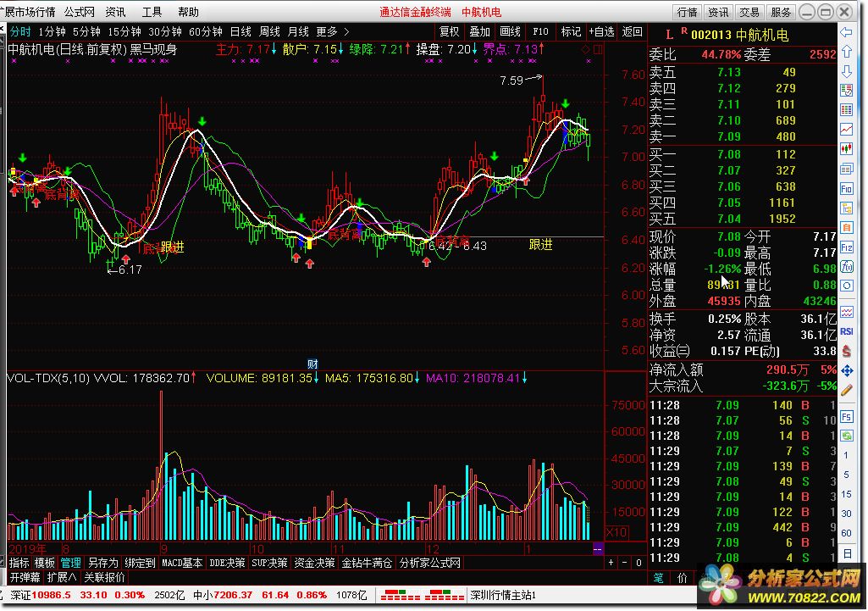Click the F10 button in chart toolbar
The width and height of the screenshot is (868, 611).
coord(540,31)
